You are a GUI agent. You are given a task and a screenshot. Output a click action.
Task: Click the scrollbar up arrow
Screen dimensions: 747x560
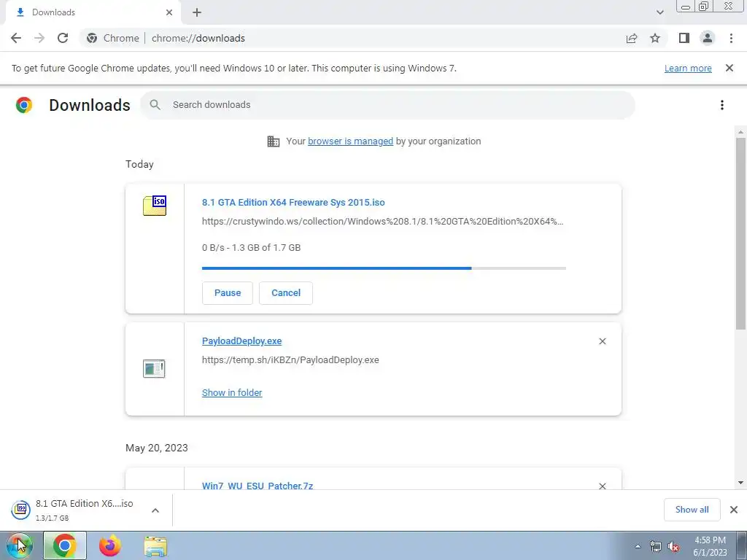(x=740, y=133)
